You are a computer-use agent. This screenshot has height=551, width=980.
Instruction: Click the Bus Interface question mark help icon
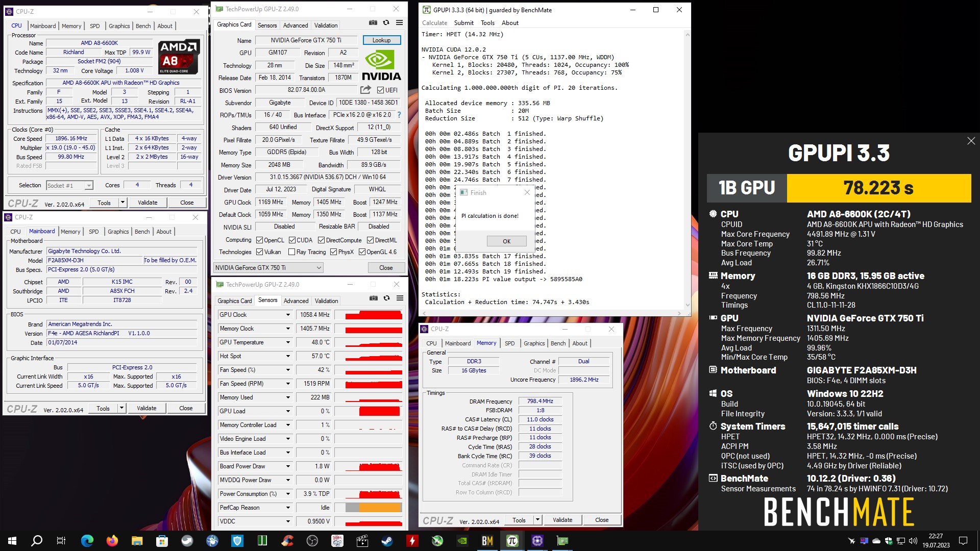point(399,115)
